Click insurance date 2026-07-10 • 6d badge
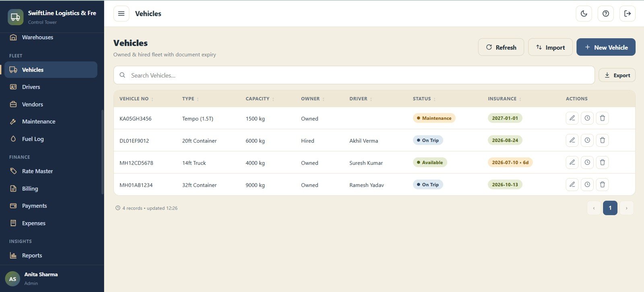The width and height of the screenshot is (644, 292). (510, 162)
